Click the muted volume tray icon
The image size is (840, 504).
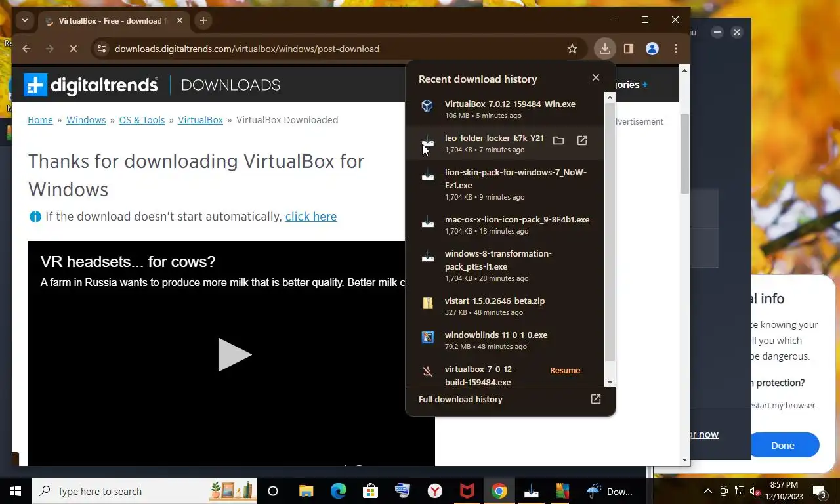755,491
